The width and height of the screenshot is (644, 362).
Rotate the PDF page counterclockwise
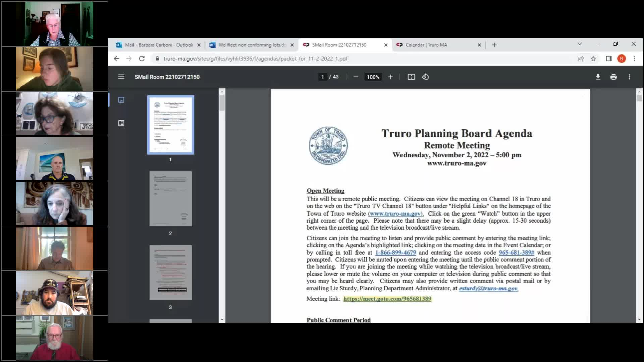coord(426,77)
